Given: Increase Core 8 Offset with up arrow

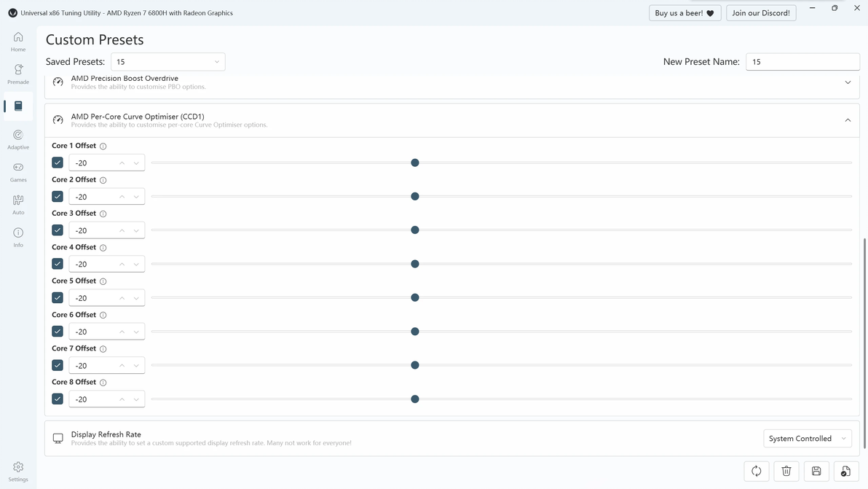Looking at the screenshot, I should click(122, 399).
